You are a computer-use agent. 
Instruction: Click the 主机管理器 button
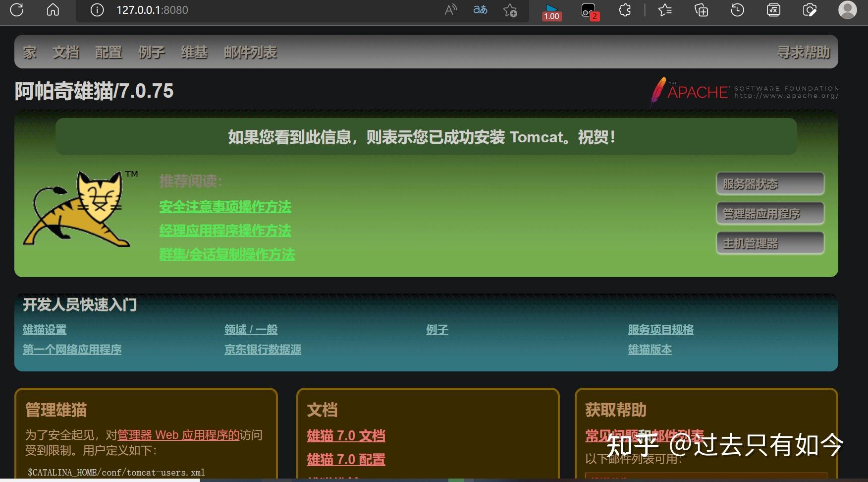click(770, 243)
